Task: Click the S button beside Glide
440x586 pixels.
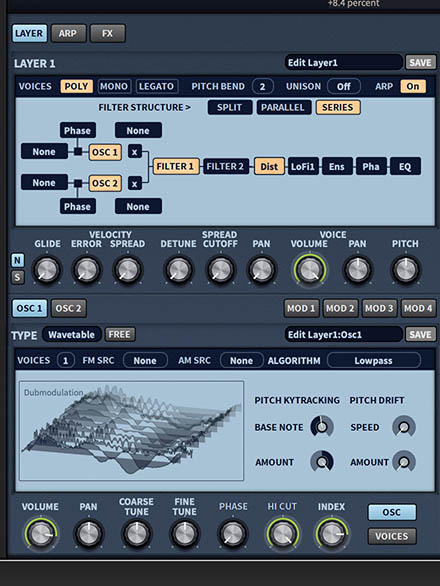Action: point(18,277)
